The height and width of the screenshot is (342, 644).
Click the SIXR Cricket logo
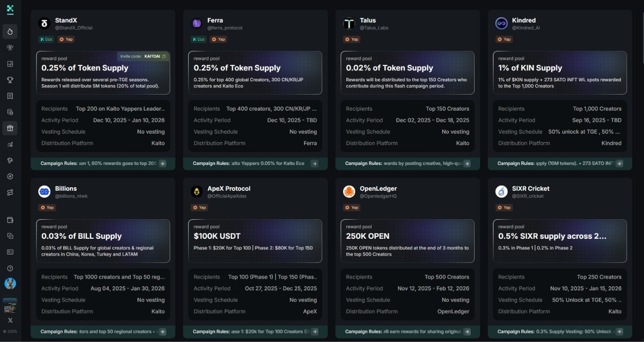[x=501, y=191]
